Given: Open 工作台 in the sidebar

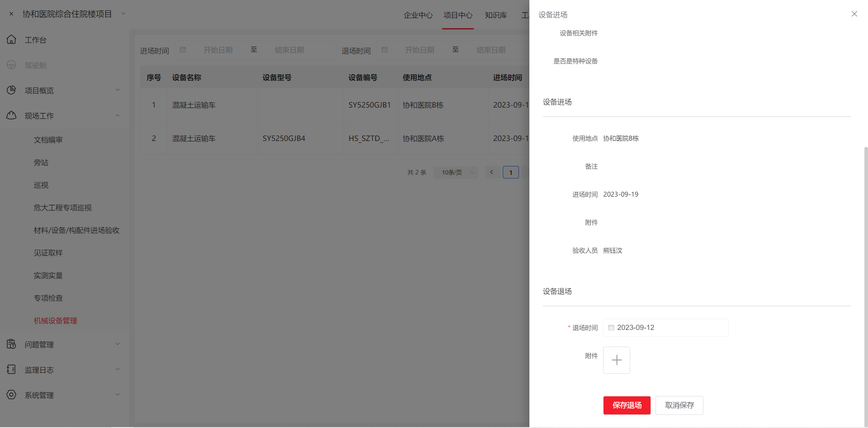Looking at the screenshot, I should pos(36,40).
